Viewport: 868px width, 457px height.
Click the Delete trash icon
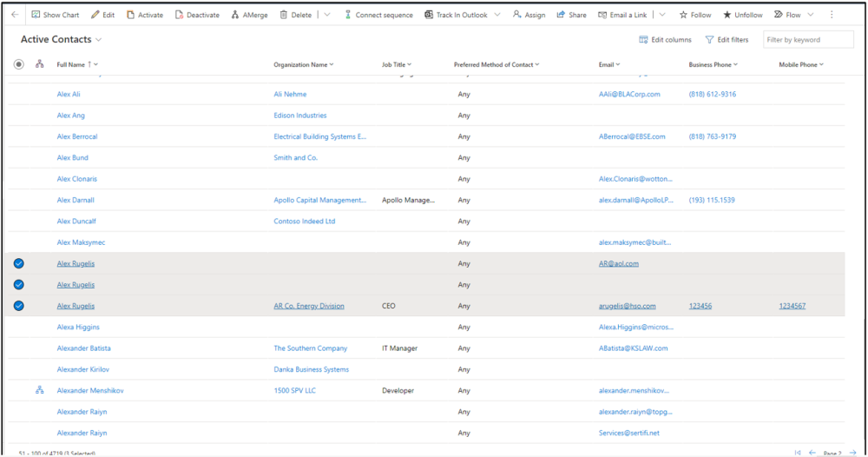coord(284,15)
